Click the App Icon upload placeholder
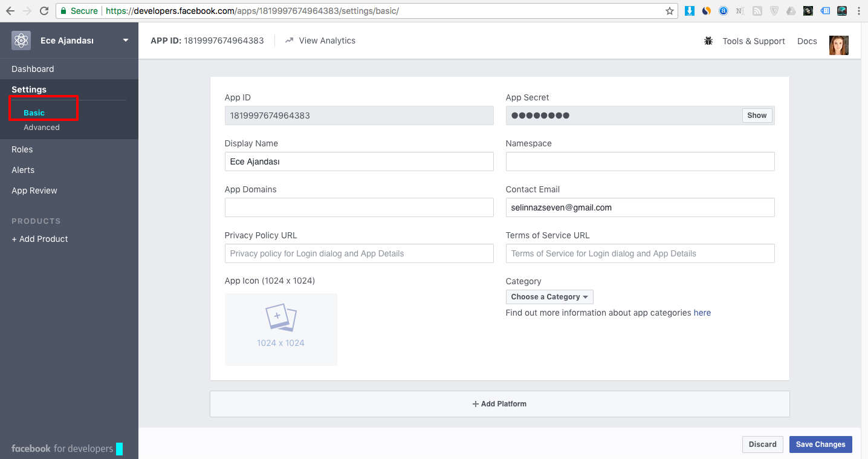This screenshot has height=459, width=868. pos(280,329)
